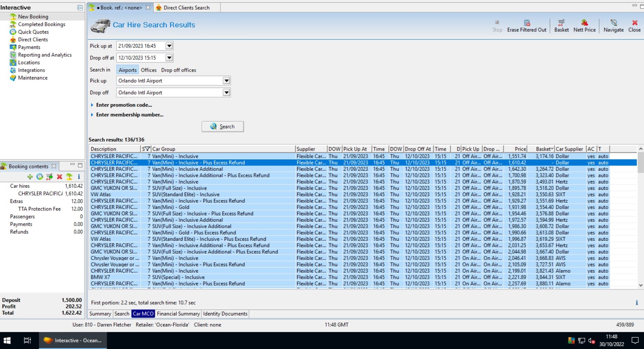Click scroll up arrow of results table
This screenshot has height=349, width=644.
641,149
